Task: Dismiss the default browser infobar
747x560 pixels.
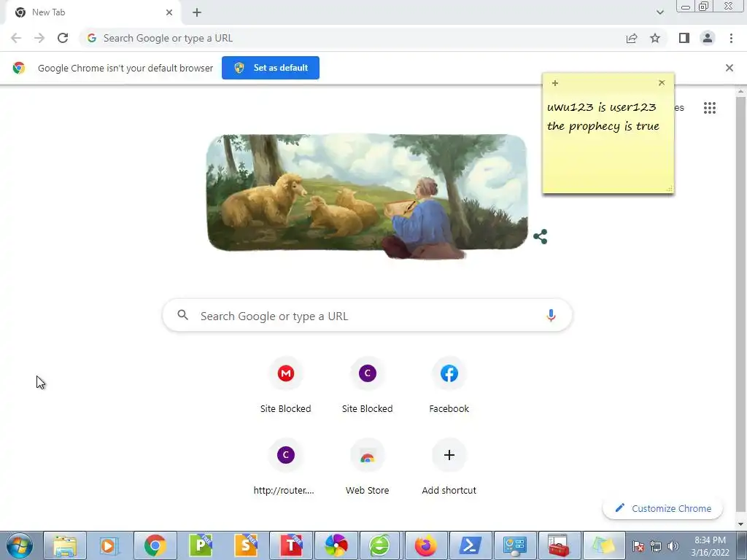Action: [x=729, y=68]
